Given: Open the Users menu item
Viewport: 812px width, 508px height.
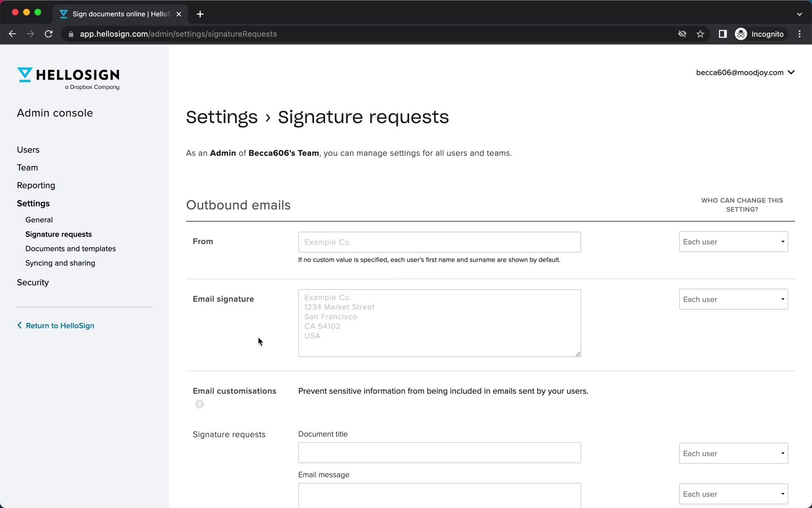Looking at the screenshot, I should pyautogui.click(x=28, y=149).
